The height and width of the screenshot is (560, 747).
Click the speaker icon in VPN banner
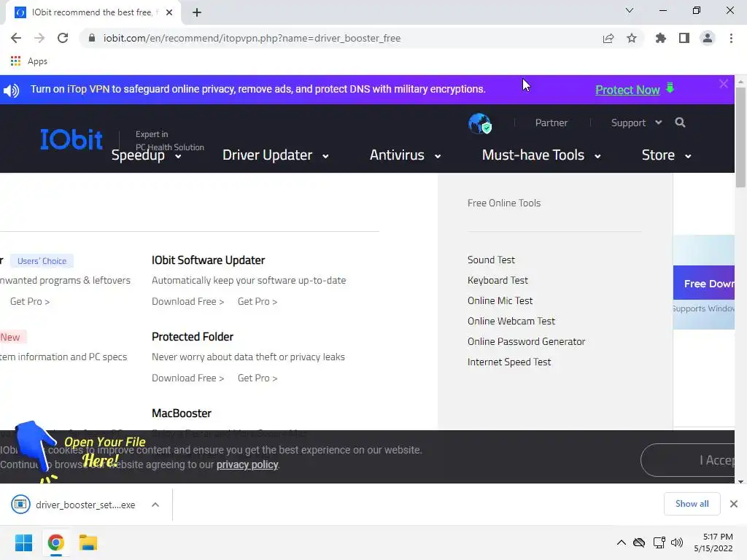point(12,90)
